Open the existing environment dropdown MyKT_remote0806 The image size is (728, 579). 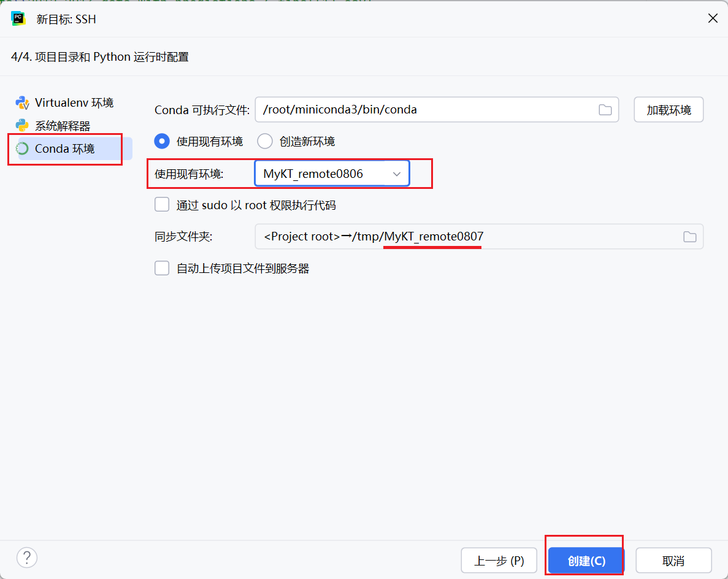(332, 174)
